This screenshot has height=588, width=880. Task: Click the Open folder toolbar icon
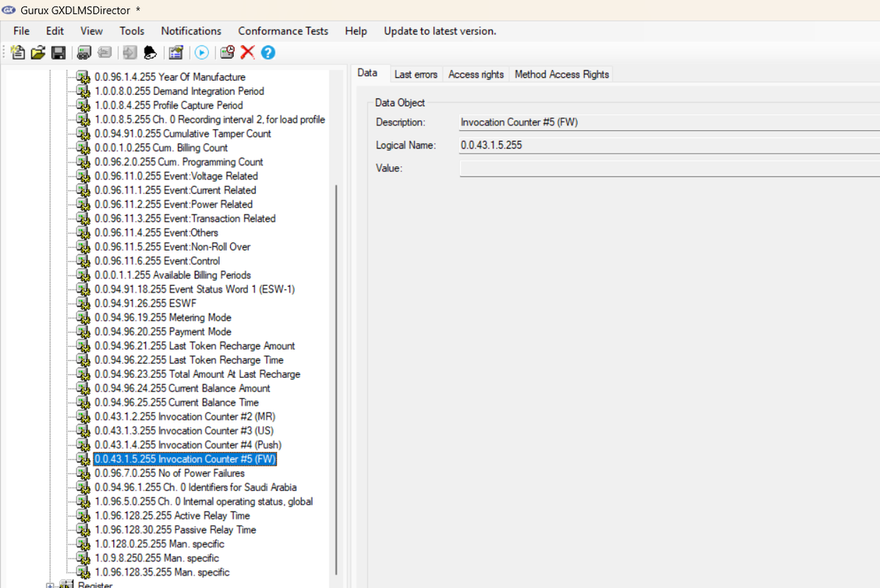click(x=38, y=53)
